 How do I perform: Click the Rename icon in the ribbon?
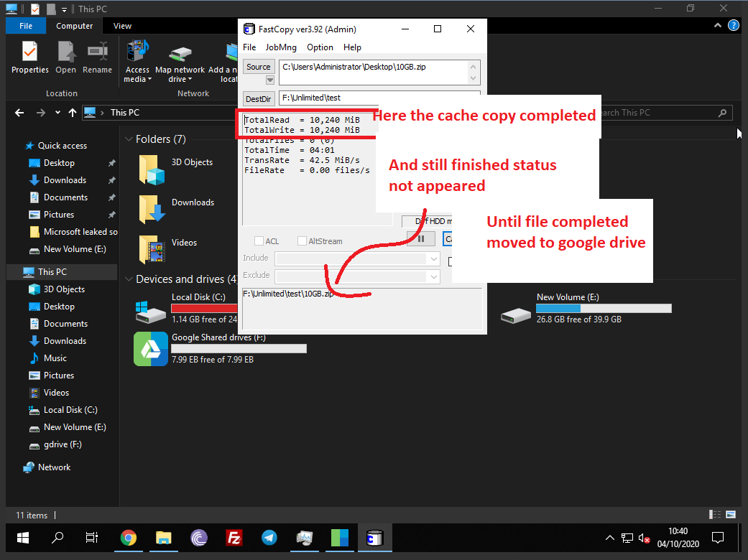coord(97,57)
